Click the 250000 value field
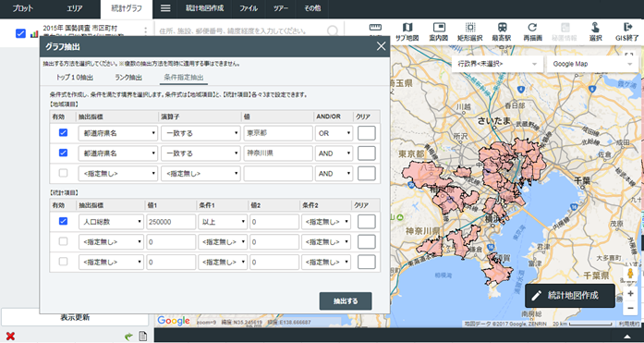The height and width of the screenshot is (343, 644). coord(171,222)
